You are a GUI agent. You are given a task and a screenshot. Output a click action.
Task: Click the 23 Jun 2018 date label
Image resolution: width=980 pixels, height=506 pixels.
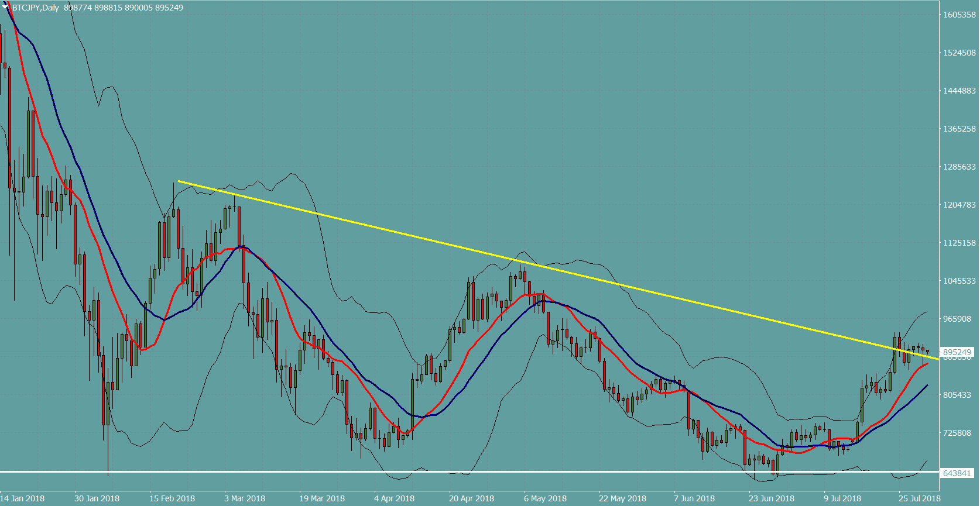point(771,498)
